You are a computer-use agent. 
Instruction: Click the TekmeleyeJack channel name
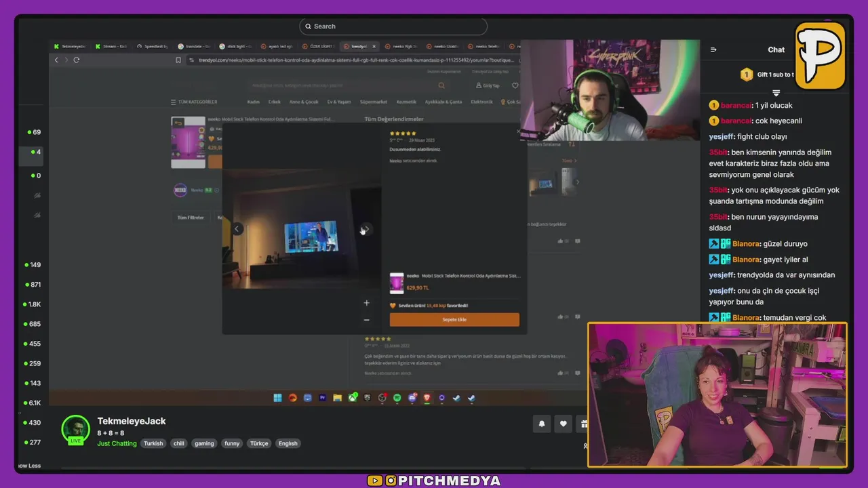pyautogui.click(x=132, y=421)
